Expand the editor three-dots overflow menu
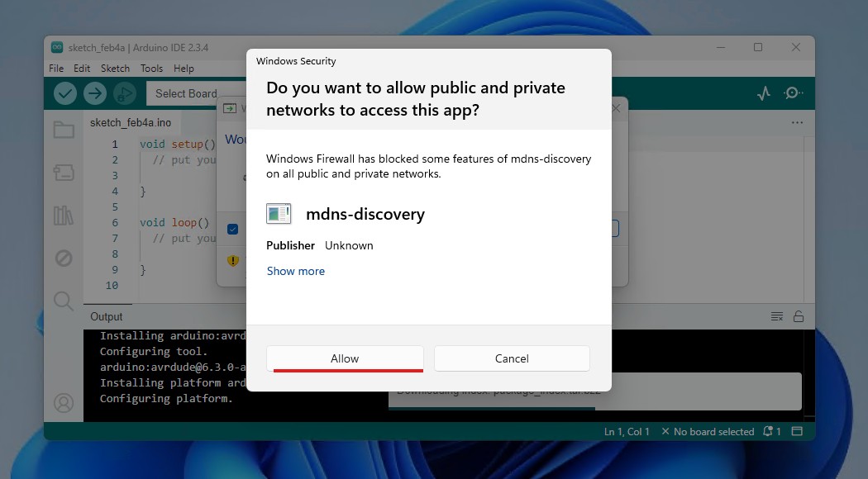 tap(797, 122)
